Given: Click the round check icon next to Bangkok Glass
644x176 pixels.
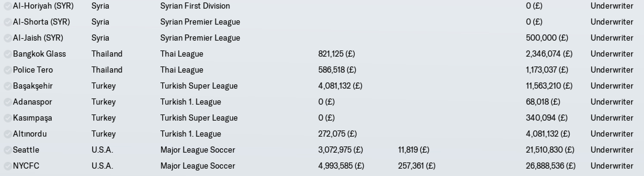Looking at the screenshot, I should [8, 54].
